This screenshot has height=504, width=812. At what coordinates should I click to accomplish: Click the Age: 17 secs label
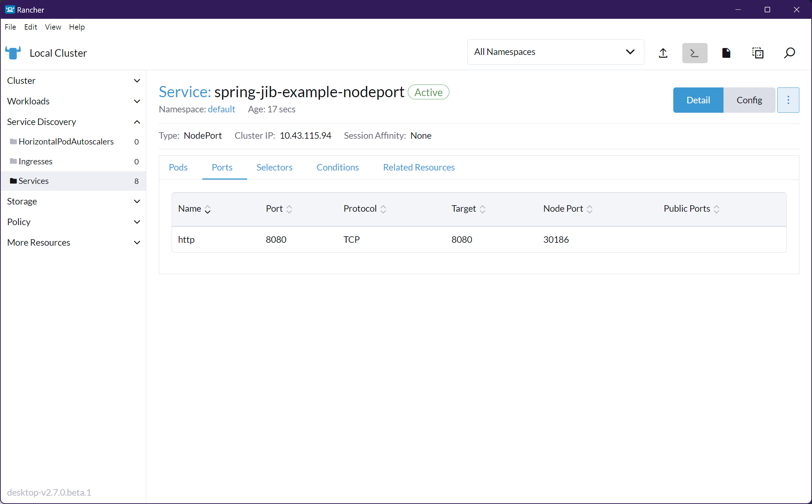tap(272, 109)
